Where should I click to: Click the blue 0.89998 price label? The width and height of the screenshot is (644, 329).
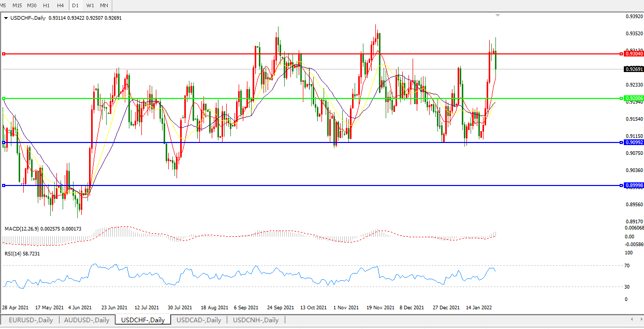point(634,185)
